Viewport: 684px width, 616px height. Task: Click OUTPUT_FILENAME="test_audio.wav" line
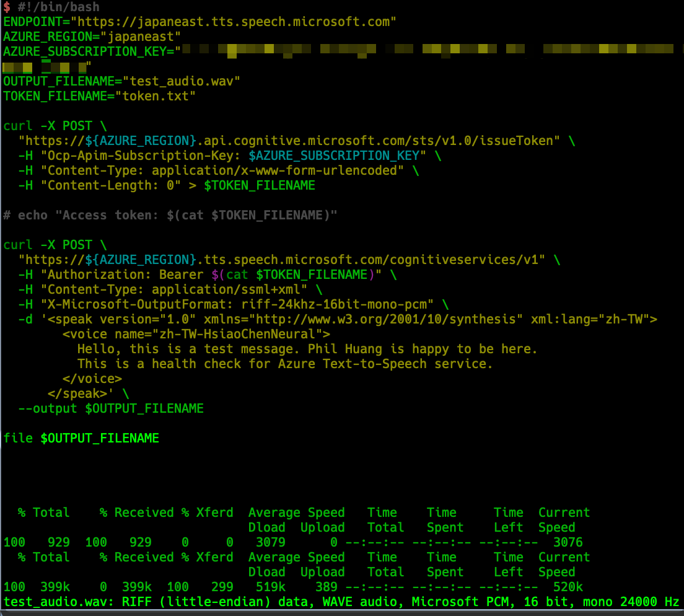pyautogui.click(x=121, y=81)
